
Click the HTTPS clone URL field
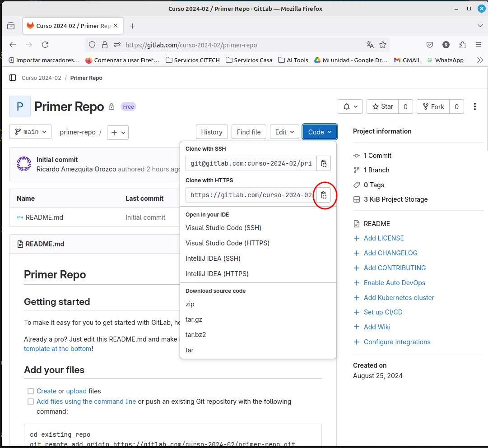pos(251,195)
